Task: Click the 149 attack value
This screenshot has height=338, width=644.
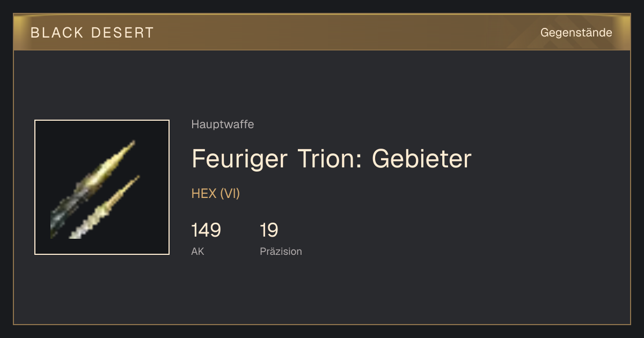Action: click(x=206, y=230)
